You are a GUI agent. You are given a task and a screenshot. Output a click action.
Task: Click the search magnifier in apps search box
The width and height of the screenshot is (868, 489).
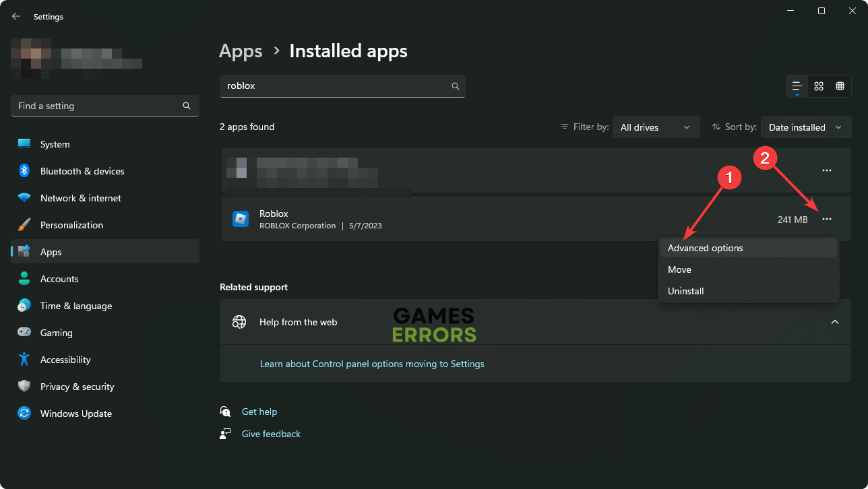click(455, 86)
